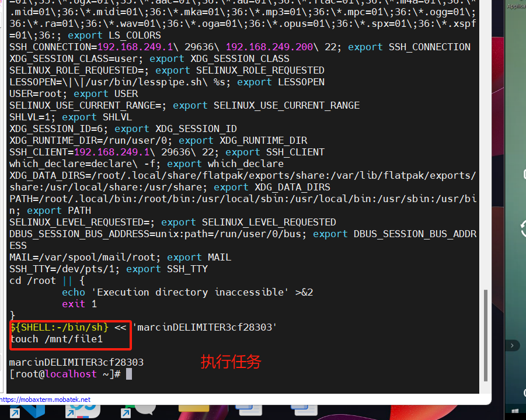Click the 'SHLVL=1' assignment
The height and width of the screenshot is (420, 526).
pos(30,117)
